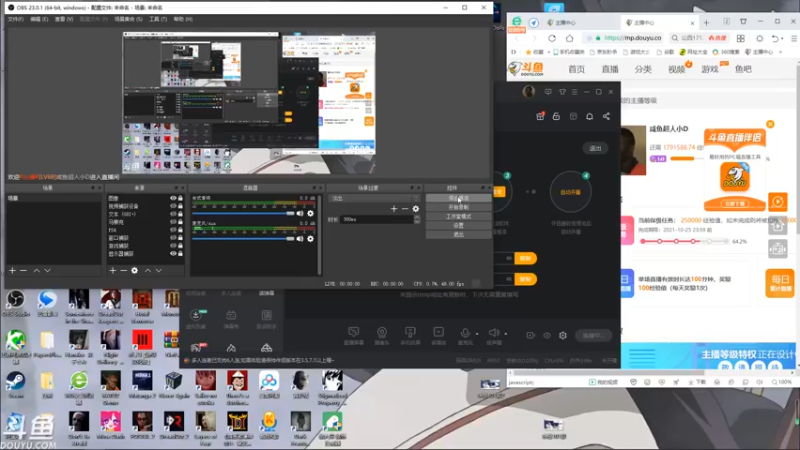Open OBS Studio desktop shortcut

click(16, 303)
